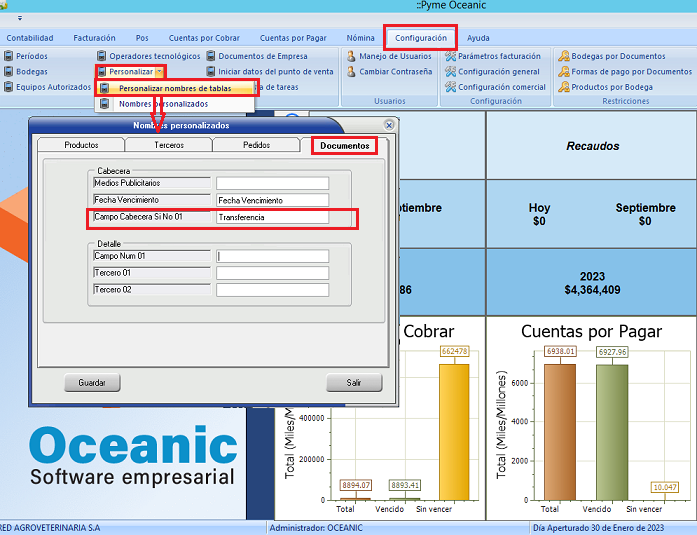Open the Contabilidad ribbon tab

pyautogui.click(x=30, y=38)
